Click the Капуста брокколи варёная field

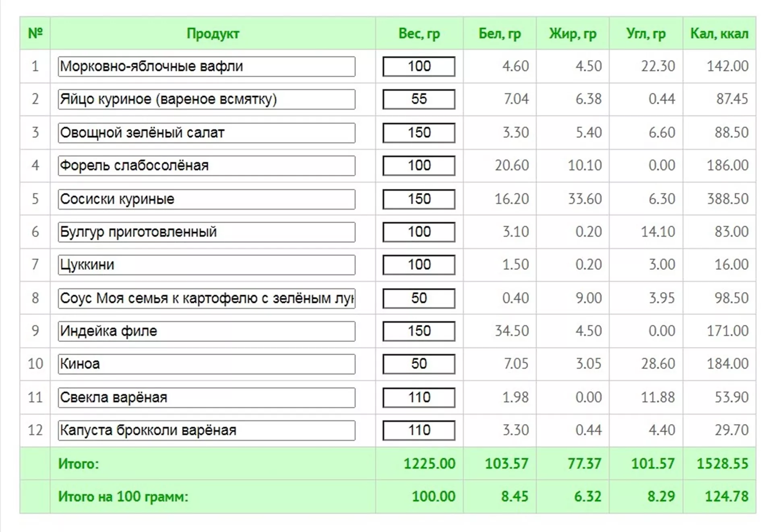click(x=206, y=431)
